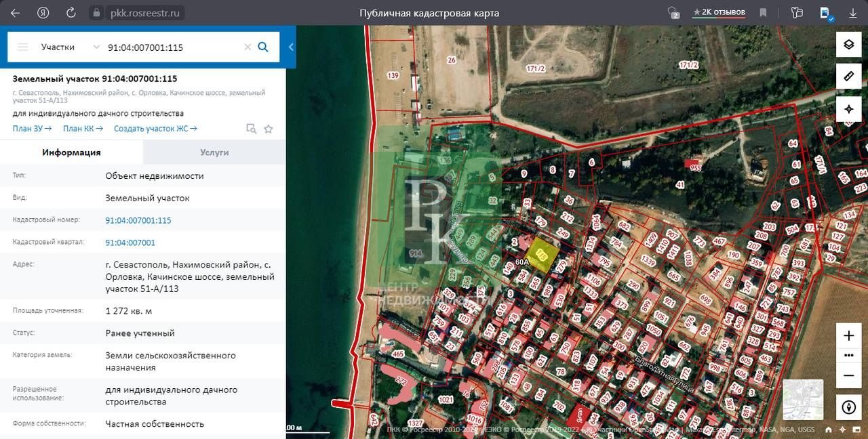Collapse the left information panel
Screen dimensions: 868x439
291,47
